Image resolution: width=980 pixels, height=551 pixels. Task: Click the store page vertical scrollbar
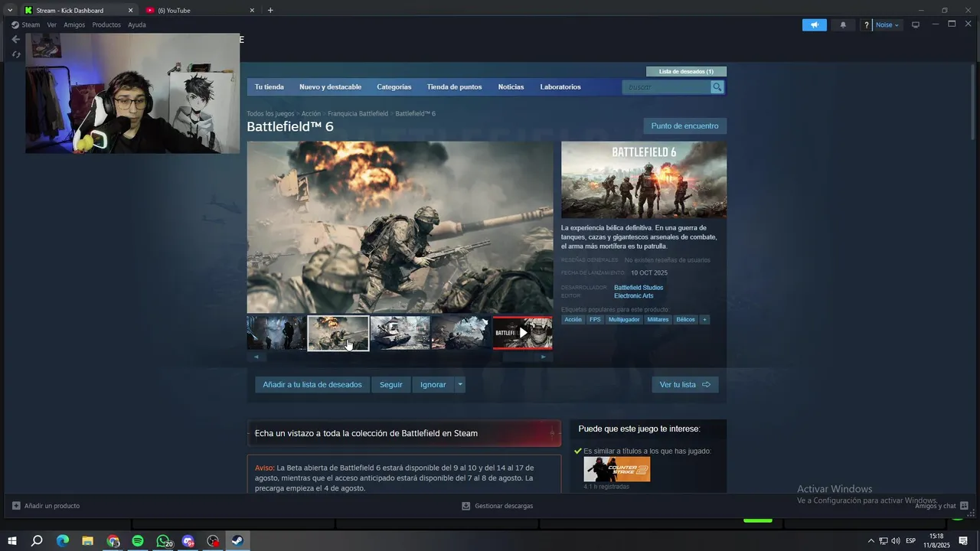(973, 102)
